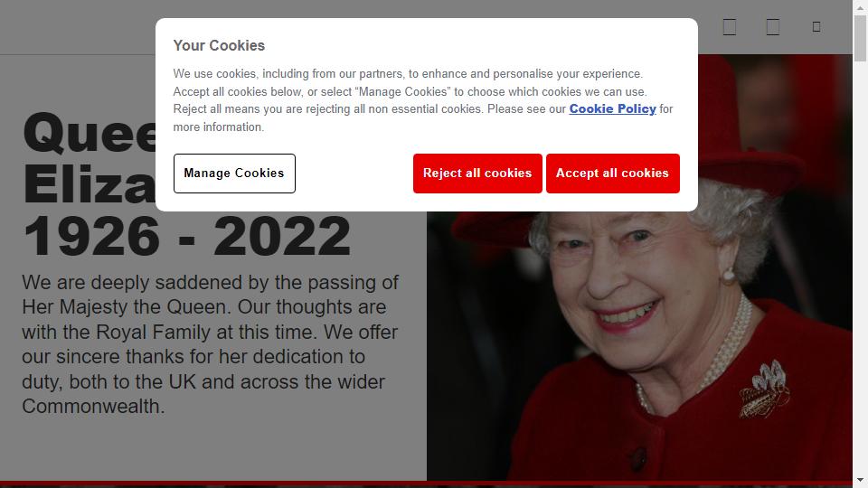
Task: Click the partially hidden 'Eliza' headline word
Action: (90, 184)
